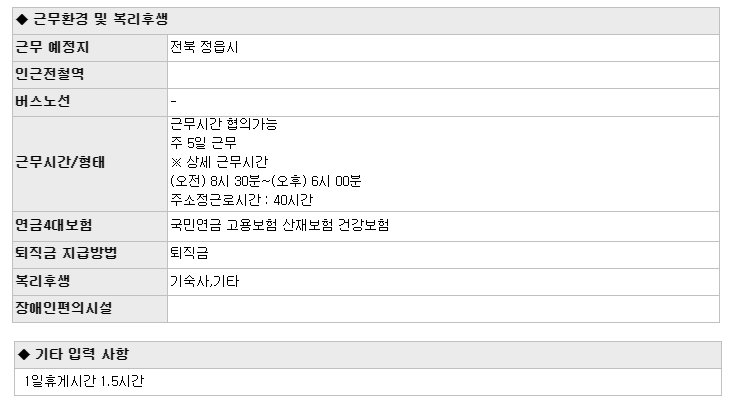Click the 근무환경 및 복리후생 section header
The image size is (732, 411).
pos(366,21)
